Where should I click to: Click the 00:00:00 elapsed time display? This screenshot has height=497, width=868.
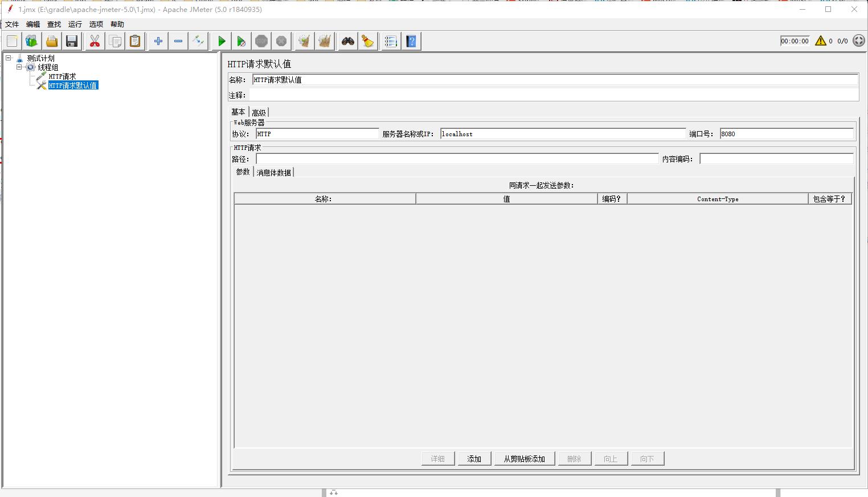[x=795, y=41]
